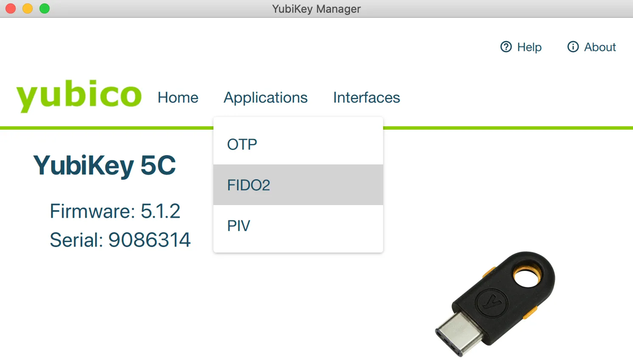The height and width of the screenshot is (364, 633).
Task: Click the Help question mark icon
Action: (506, 47)
